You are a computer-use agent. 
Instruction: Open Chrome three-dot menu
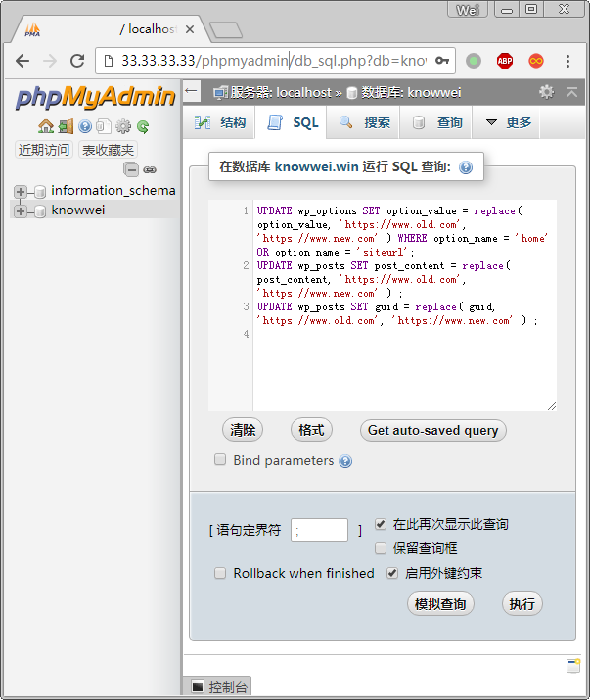[x=567, y=61]
